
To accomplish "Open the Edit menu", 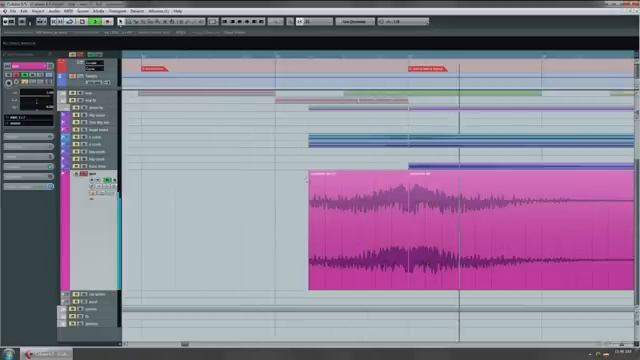I will click(24, 11).
